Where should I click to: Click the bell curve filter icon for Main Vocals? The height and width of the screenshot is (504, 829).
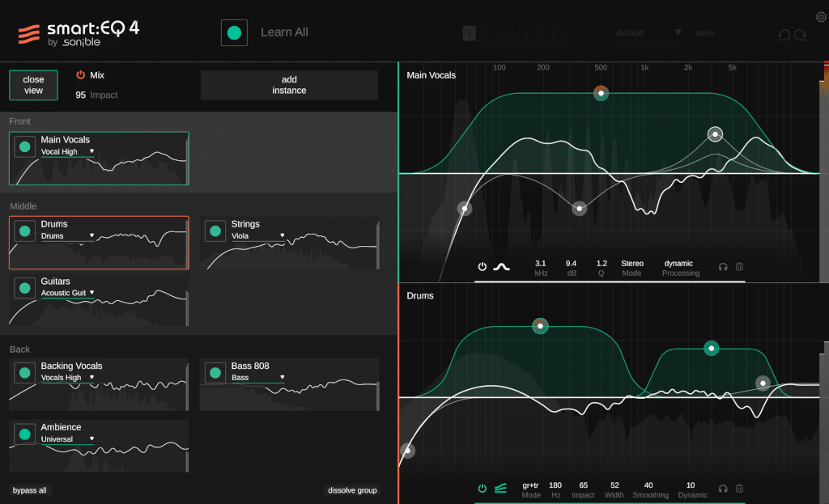[x=503, y=266]
